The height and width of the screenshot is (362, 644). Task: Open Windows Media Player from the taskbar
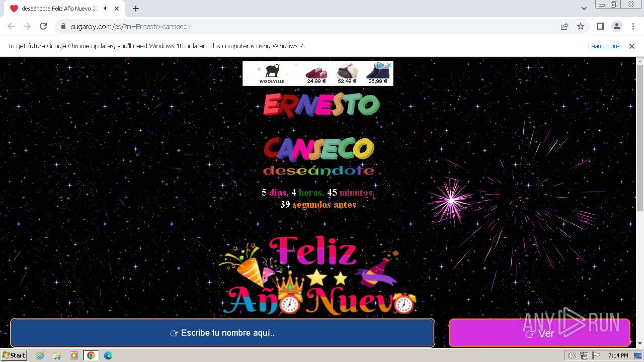coord(74,355)
